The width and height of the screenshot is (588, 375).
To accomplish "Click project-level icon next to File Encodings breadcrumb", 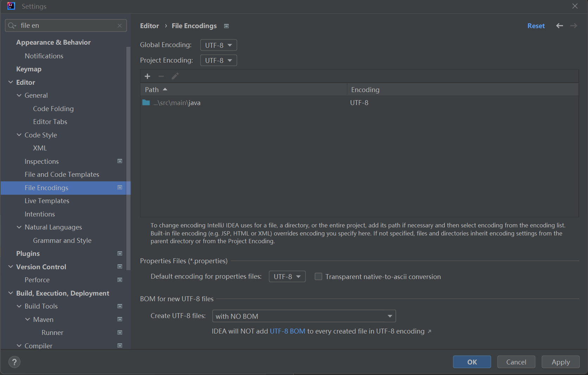I will pos(227,26).
